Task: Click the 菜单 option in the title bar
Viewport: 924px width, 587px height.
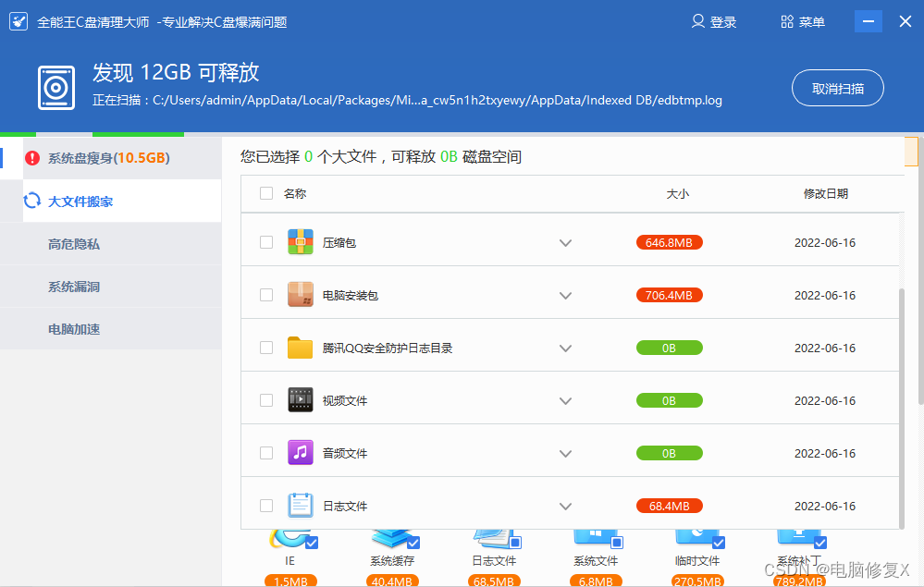Action: 803,20
